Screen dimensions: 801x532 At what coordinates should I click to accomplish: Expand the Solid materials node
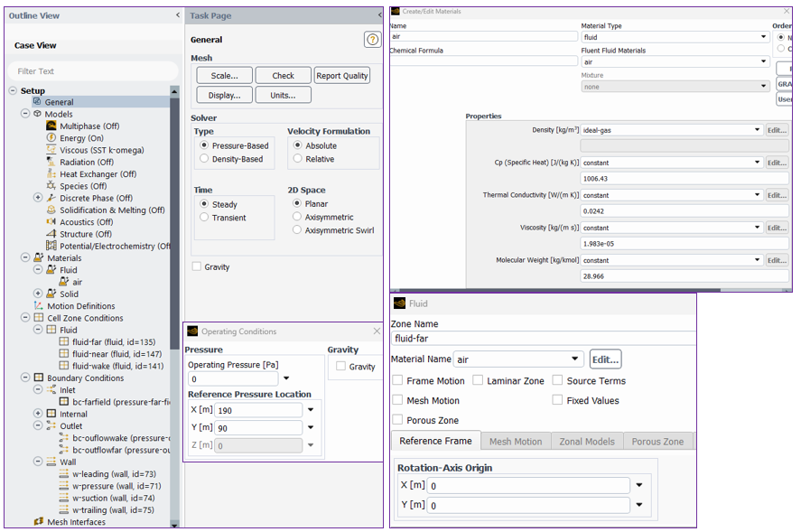pos(38,294)
